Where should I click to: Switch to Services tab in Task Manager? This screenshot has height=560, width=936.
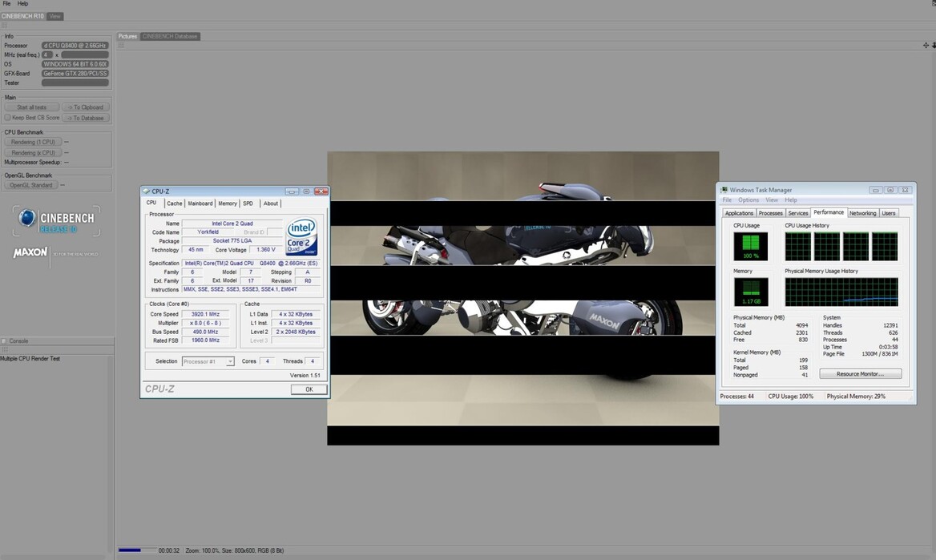pos(798,213)
